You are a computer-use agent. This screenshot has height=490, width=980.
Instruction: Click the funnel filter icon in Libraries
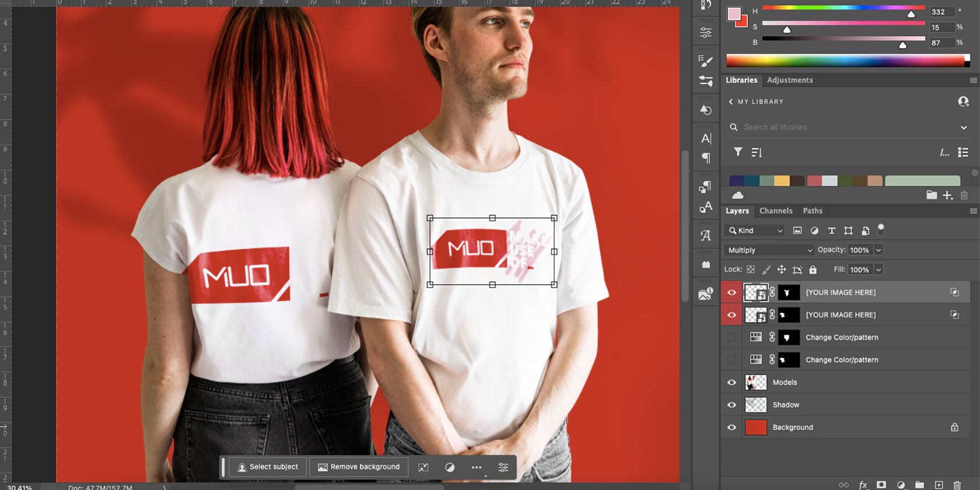coord(738,152)
